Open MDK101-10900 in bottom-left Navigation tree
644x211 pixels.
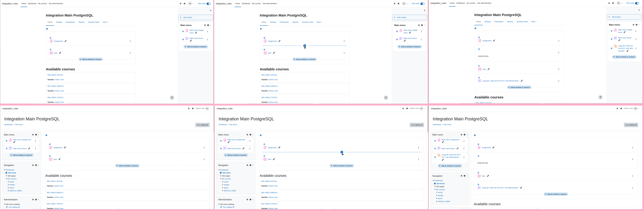click(15, 191)
